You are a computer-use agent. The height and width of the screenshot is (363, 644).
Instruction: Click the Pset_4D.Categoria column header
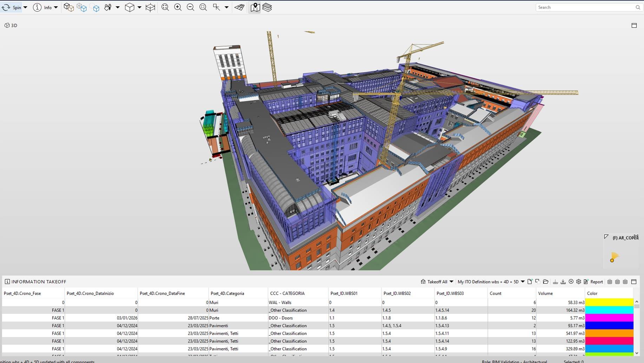(x=227, y=293)
